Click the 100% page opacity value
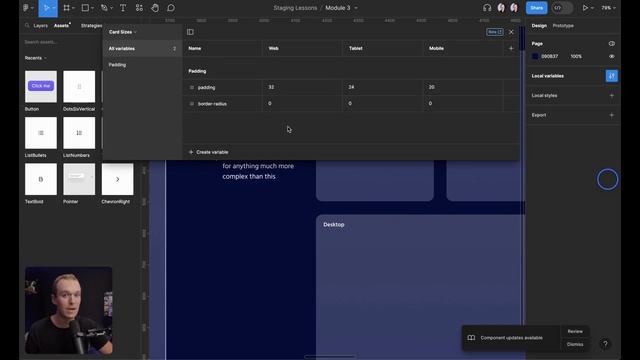The image size is (640, 360). coord(576,56)
